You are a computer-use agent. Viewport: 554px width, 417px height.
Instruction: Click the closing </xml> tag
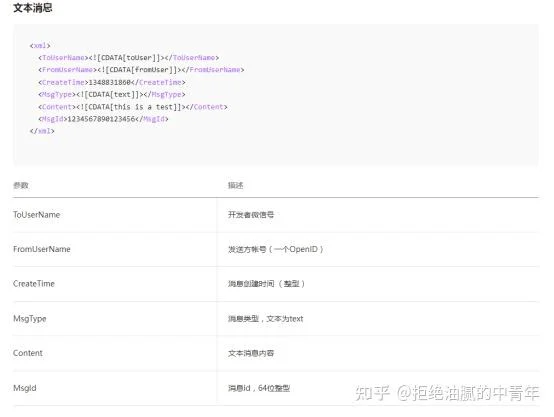(42, 131)
